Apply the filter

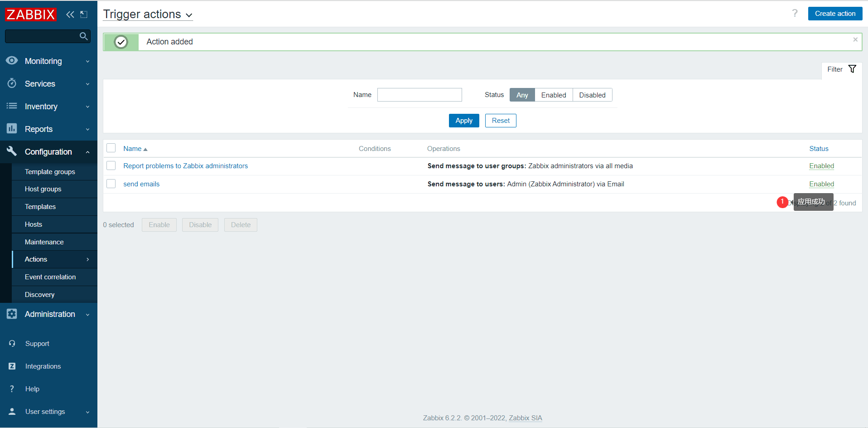point(464,121)
